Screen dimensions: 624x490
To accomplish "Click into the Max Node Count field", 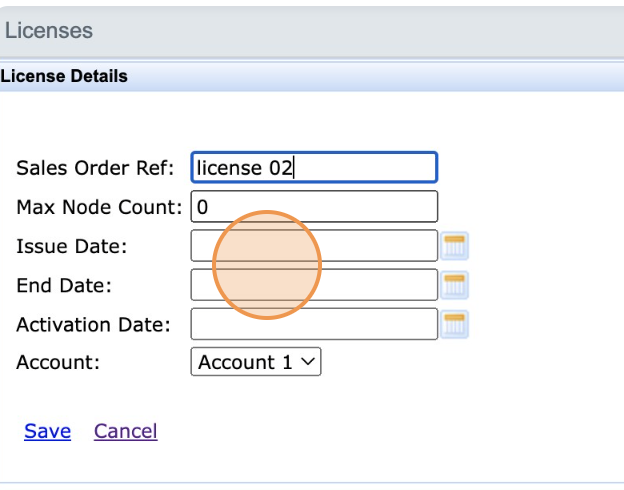I will click(314, 207).
